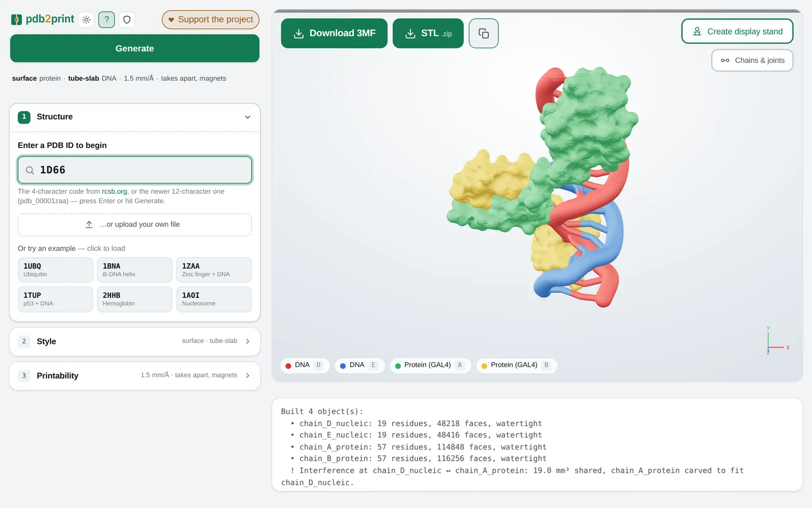Image resolution: width=812 pixels, height=508 pixels.
Task: Open Create display stand
Action: click(737, 31)
